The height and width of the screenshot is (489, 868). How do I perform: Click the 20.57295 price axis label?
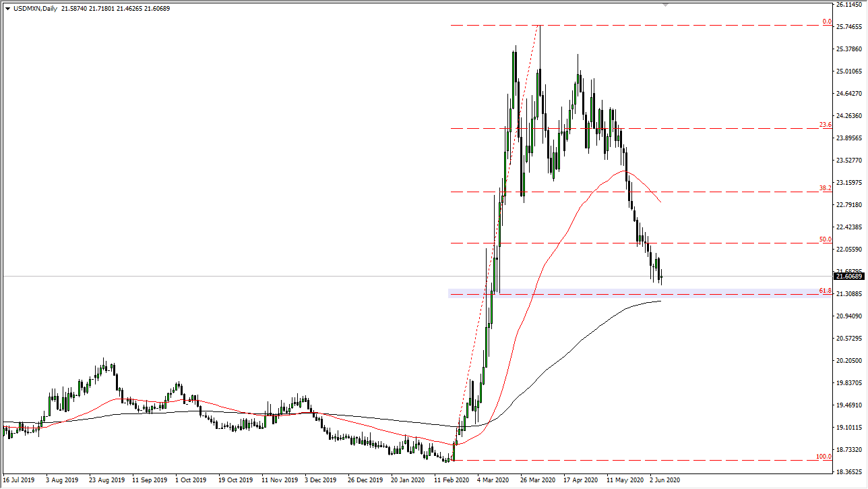848,339
